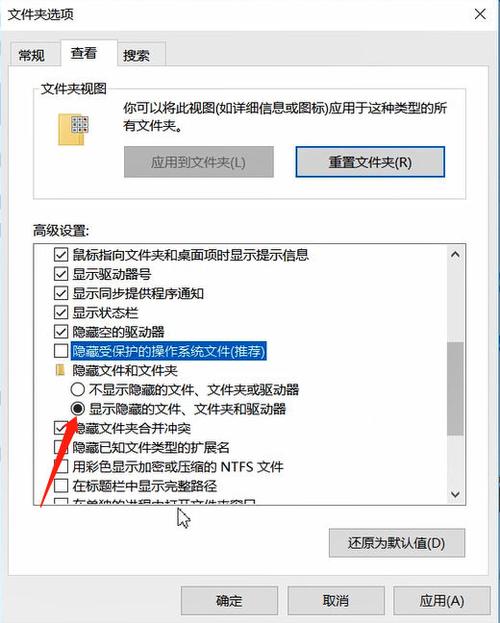This screenshot has height=623, width=500.
Task: Check 隐藏受保护的操作系统文件 checkbox
Action: (61, 351)
